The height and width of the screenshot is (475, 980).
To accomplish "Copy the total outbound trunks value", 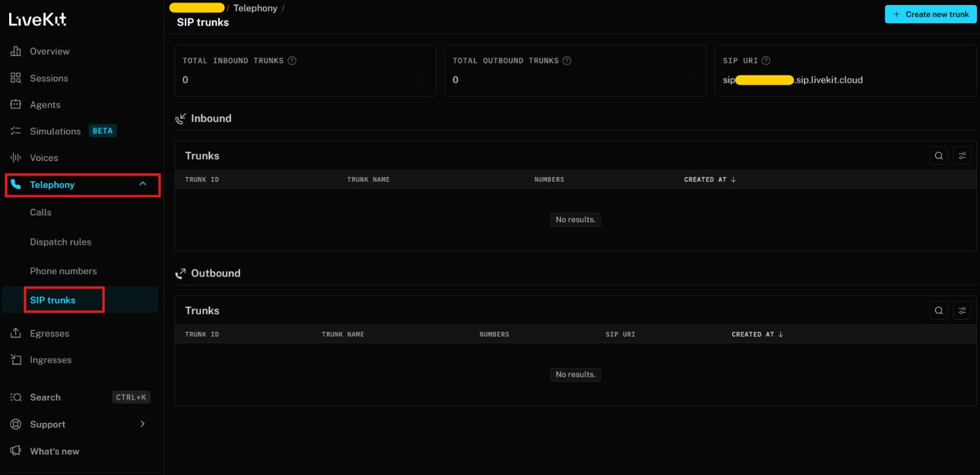I will pos(691,78).
